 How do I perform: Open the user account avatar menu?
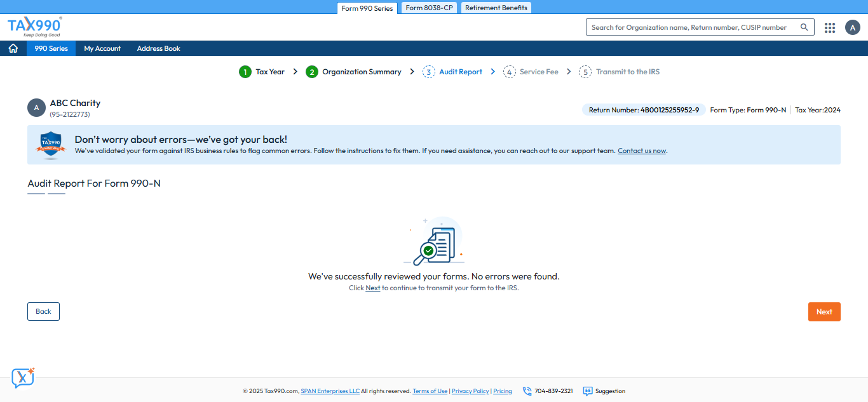(x=853, y=27)
